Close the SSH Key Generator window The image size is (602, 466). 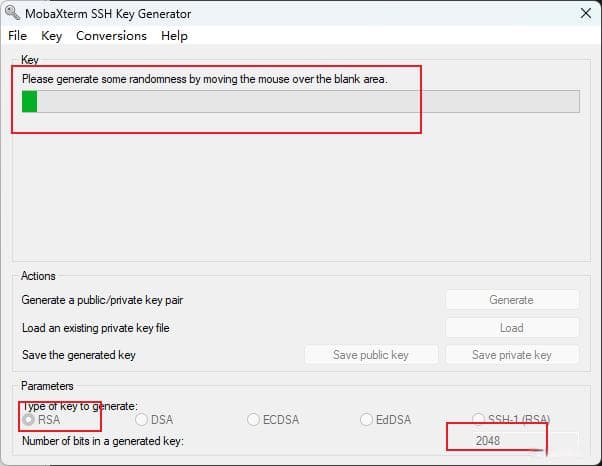(586, 13)
